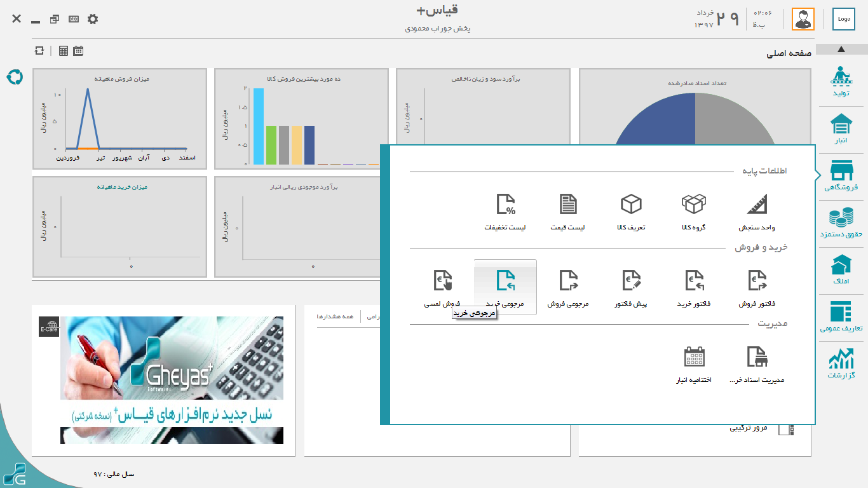Open لیست قیمت (price list)
The width and height of the screenshot is (868, 488).
[x=568, y=212]
